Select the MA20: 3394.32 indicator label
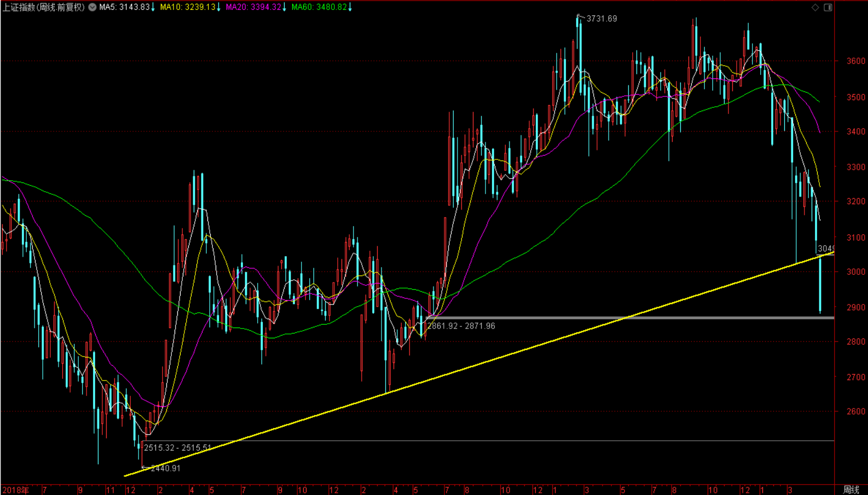The height and width of the screenshot is (495, 868). click(253, 7)
